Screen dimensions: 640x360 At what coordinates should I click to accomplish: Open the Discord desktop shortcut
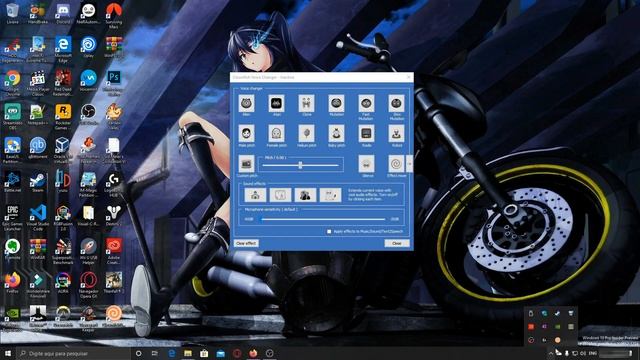pyautogui.click(x=63, y=13)
